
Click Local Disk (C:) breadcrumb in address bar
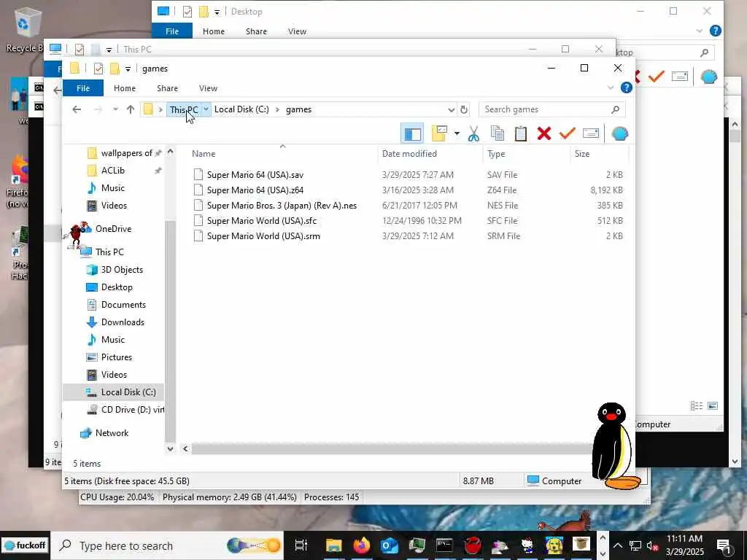click(x=241, y=109)
